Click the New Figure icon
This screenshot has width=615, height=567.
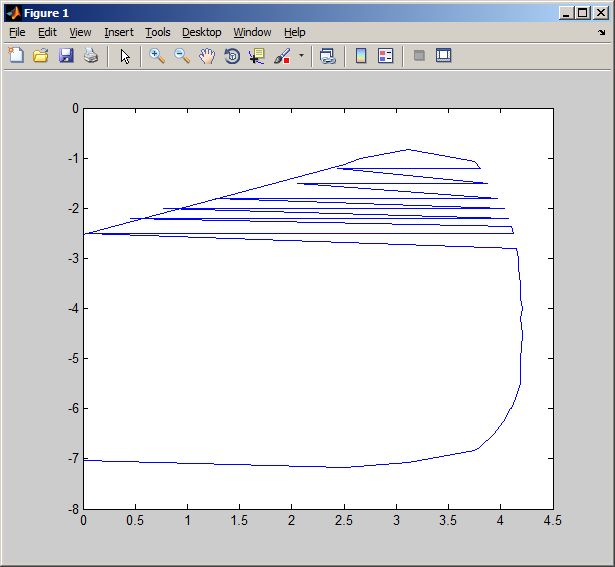[16, 56]
